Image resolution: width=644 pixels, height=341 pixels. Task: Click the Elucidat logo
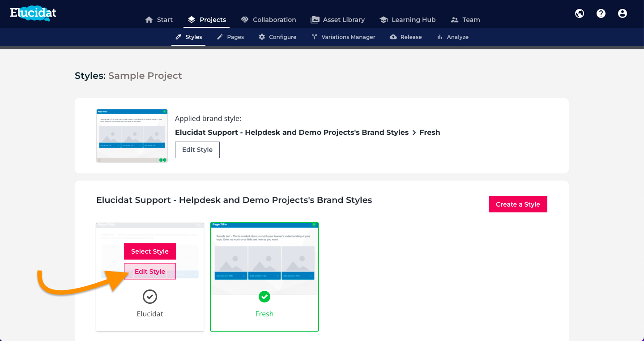(x=34, y=13)
